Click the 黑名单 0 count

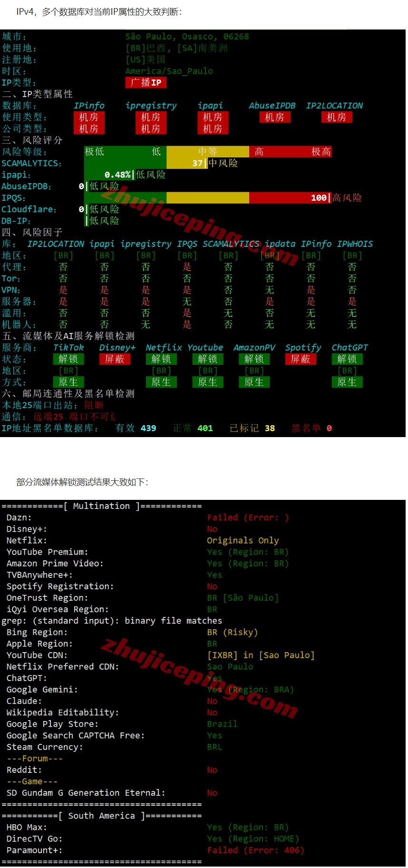tap(311, 428)
